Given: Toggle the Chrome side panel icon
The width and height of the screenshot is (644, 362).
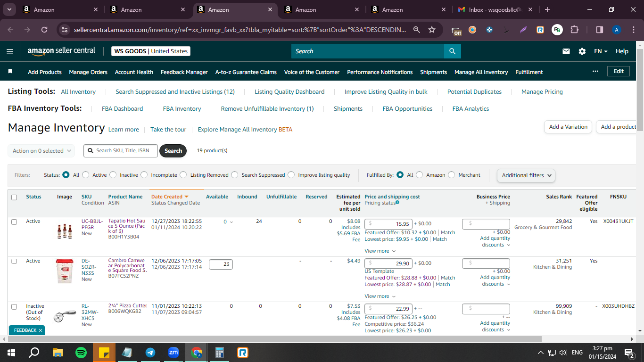Looking at the screenshot, I should tap(600, 30).
